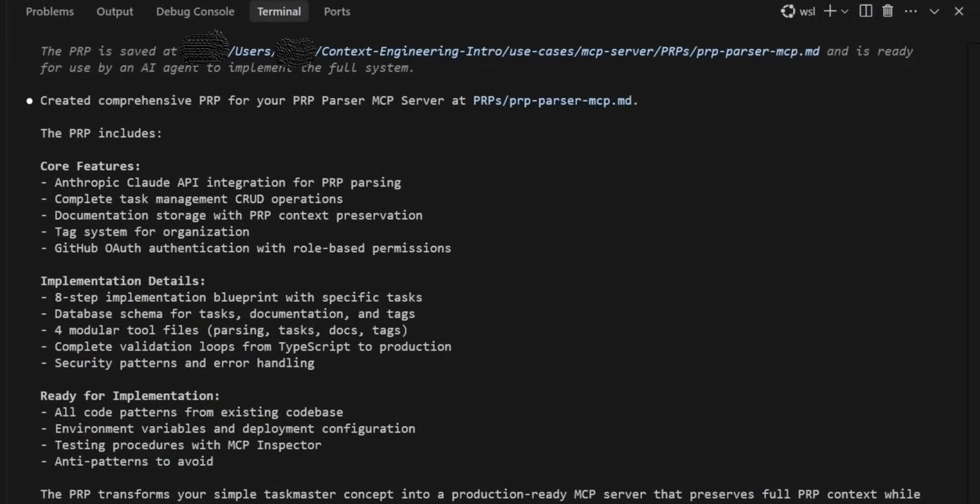This screenshot has height=504, width=980.
Task: Close the terminal panel
Action: (959, 11)
